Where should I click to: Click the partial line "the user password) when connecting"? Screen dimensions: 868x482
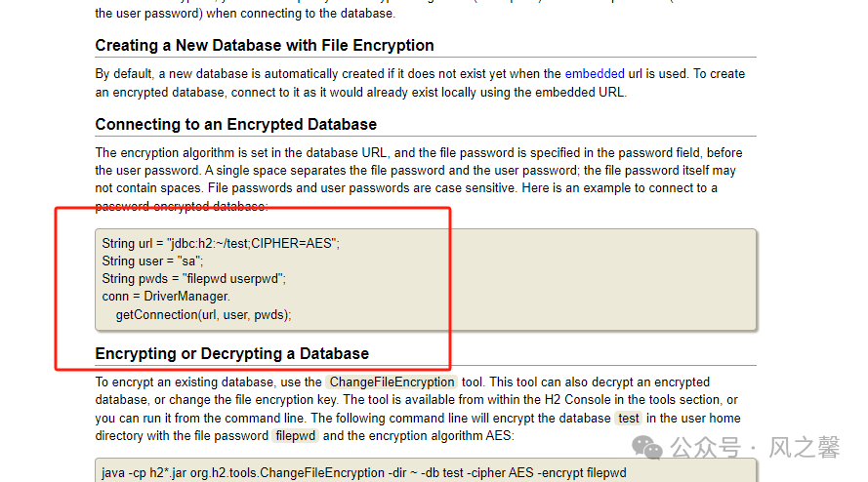[x=245, y=14]
